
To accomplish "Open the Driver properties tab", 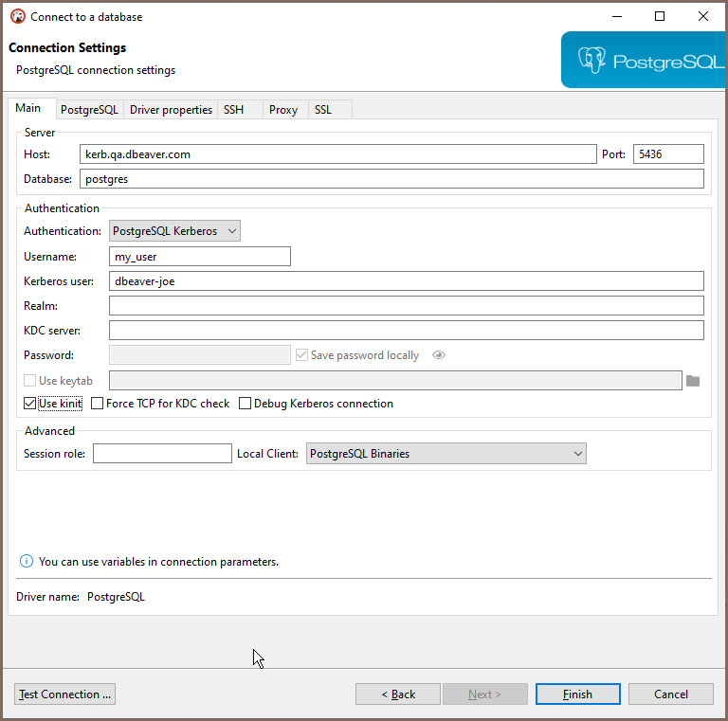I will (171, 110).
